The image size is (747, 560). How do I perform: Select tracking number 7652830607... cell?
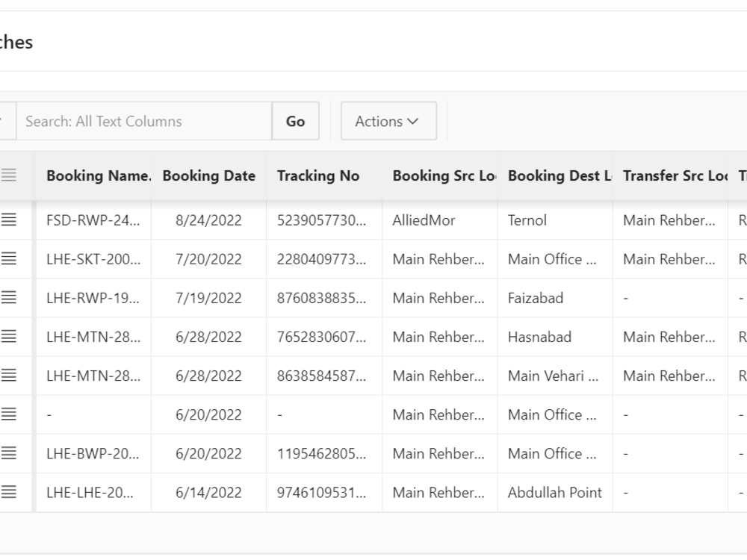324,337
